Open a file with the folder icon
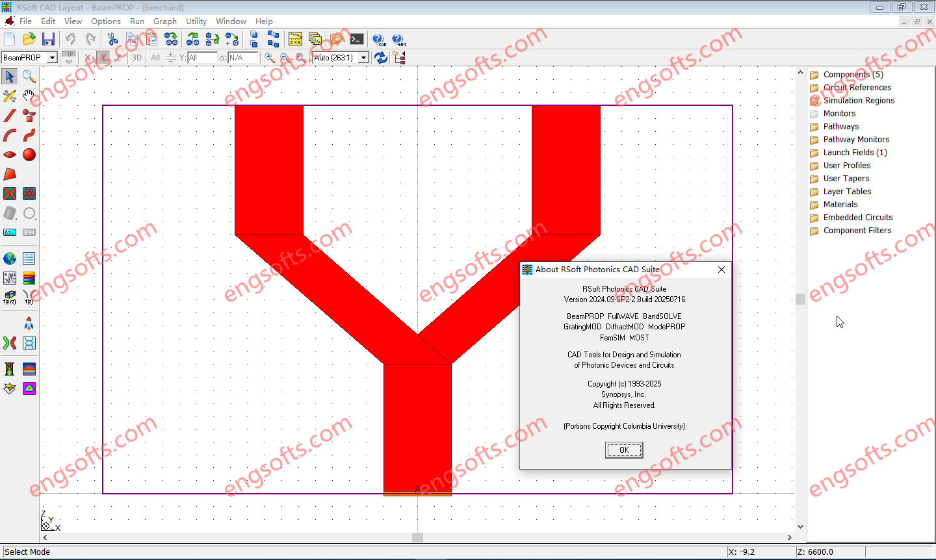Image resolution: width=936 pixels, height=560 pixels. pyautogui.click(x=29, y=39)
